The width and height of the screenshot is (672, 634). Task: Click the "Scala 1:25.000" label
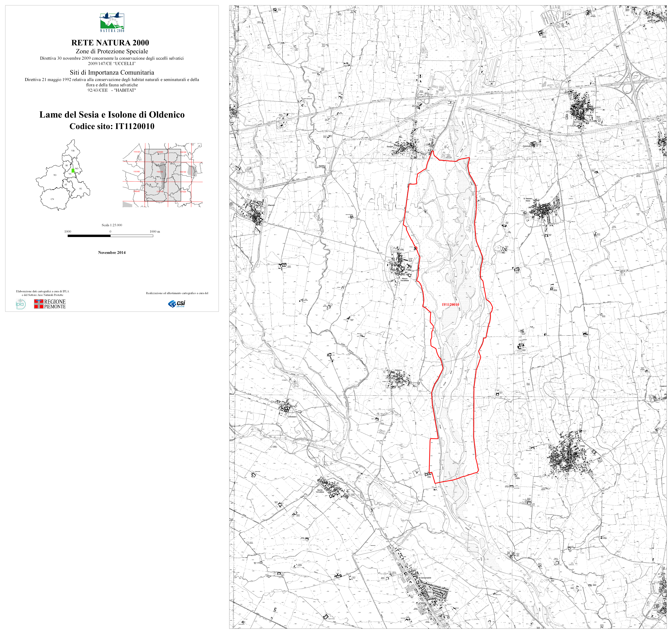pos(112,225)
